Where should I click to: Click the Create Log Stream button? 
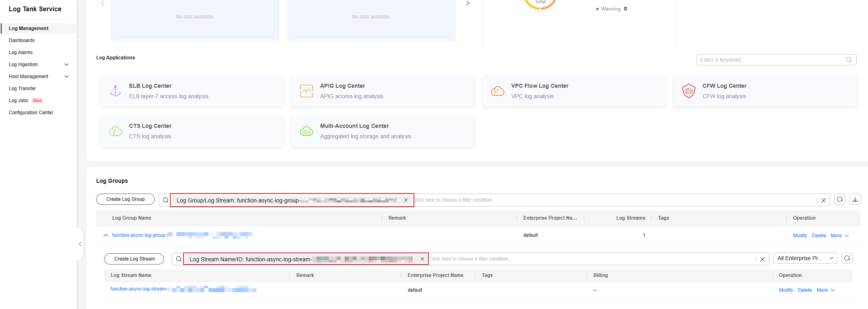134,259
